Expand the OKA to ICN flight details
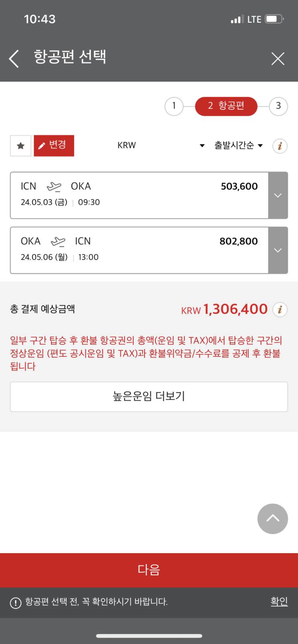 point(278,250)
